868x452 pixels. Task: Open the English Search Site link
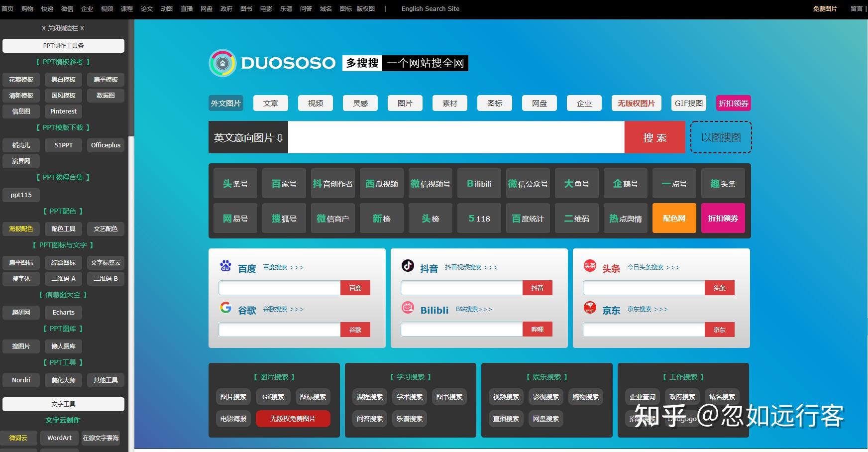(431, 8)
